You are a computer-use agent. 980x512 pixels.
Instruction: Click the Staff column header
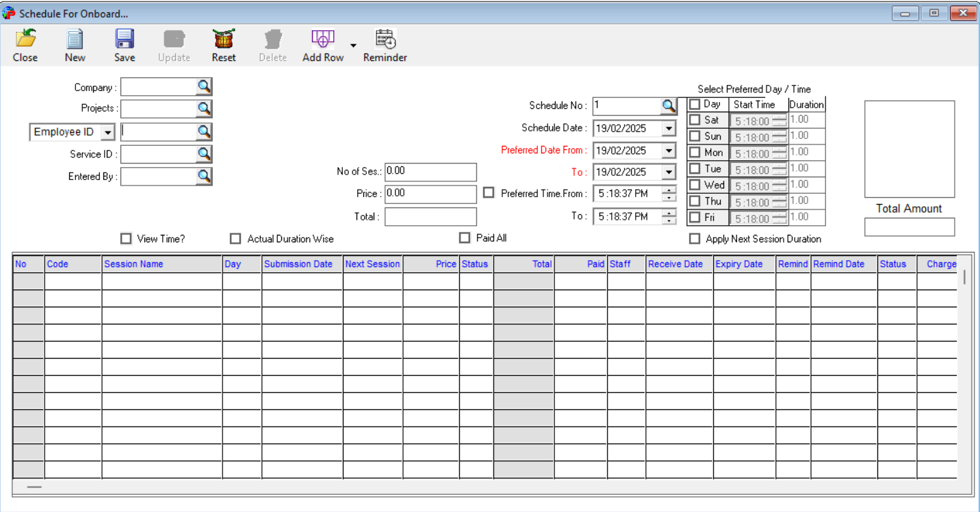pyautogui.click(x=626, y=264)
